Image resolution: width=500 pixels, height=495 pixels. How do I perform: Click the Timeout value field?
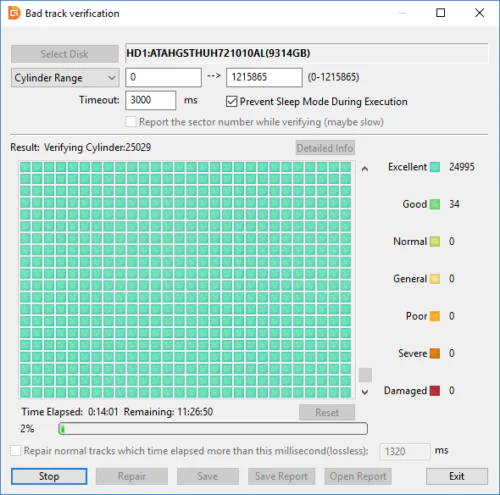tap(151, 100)
